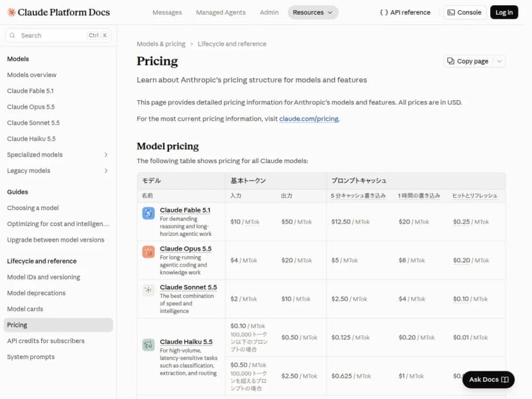Open Claude Sonnet 5.5 sidebar page
Screen dimensions: 532x399
coord(33,123)
